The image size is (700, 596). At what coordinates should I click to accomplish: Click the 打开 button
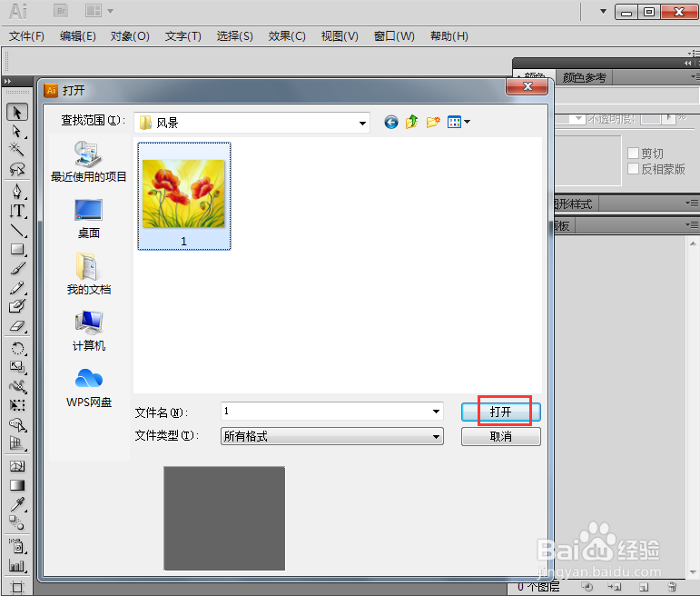click(501, 412)
